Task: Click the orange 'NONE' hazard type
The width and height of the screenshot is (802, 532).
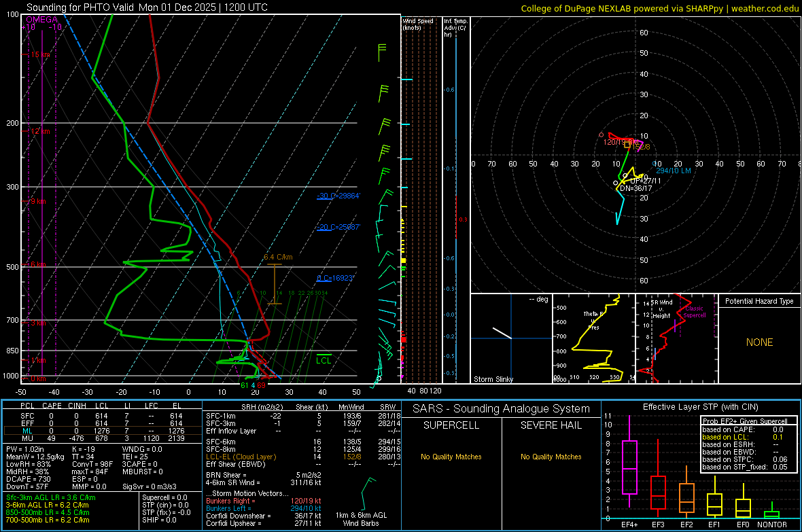Action: click(x=760, y=342)
